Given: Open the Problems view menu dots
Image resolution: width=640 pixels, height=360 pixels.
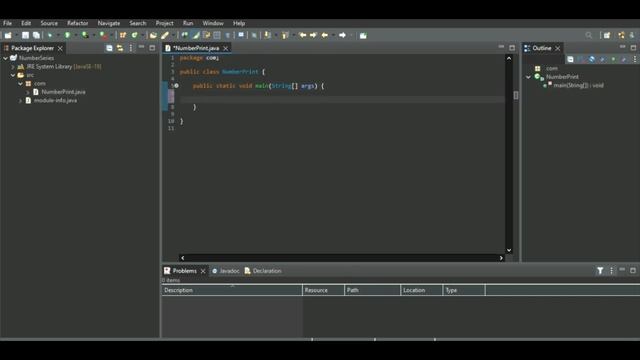Looking at the screenshot, I should tap(611, 271).
